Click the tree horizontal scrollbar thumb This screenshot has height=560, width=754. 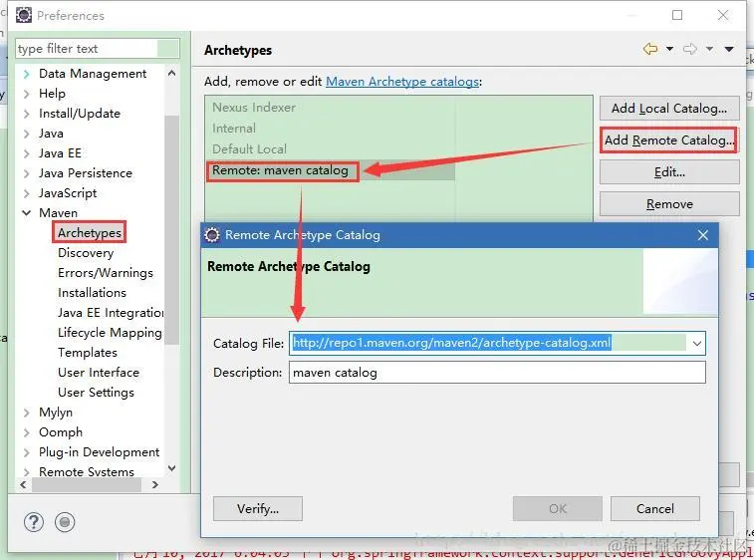(x=87, y=484)
